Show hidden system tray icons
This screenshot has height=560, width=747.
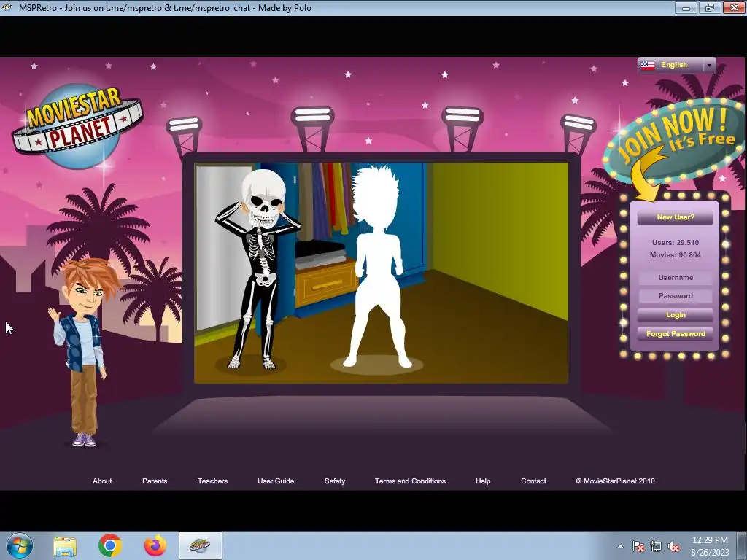point(620,546)
